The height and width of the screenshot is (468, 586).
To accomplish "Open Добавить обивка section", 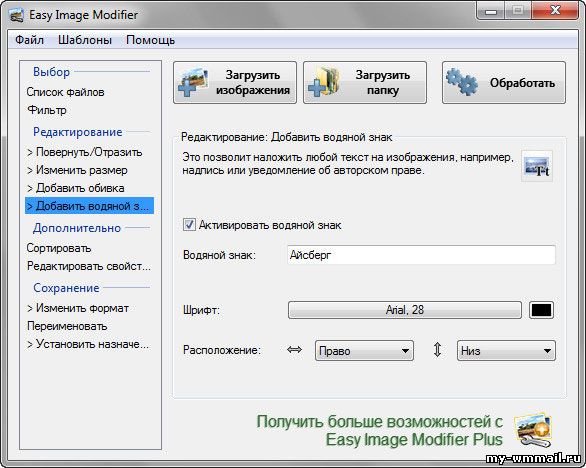I will pos(76,188).
